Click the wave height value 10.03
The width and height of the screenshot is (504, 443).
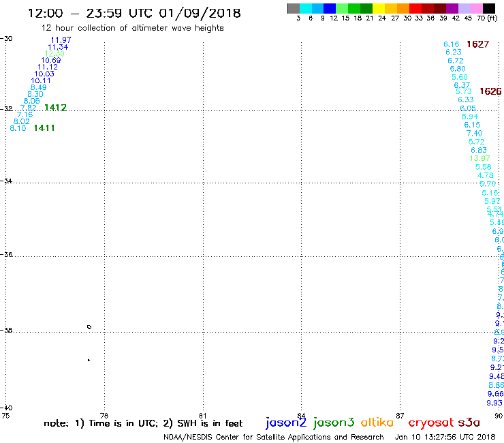tap(44, 74)
